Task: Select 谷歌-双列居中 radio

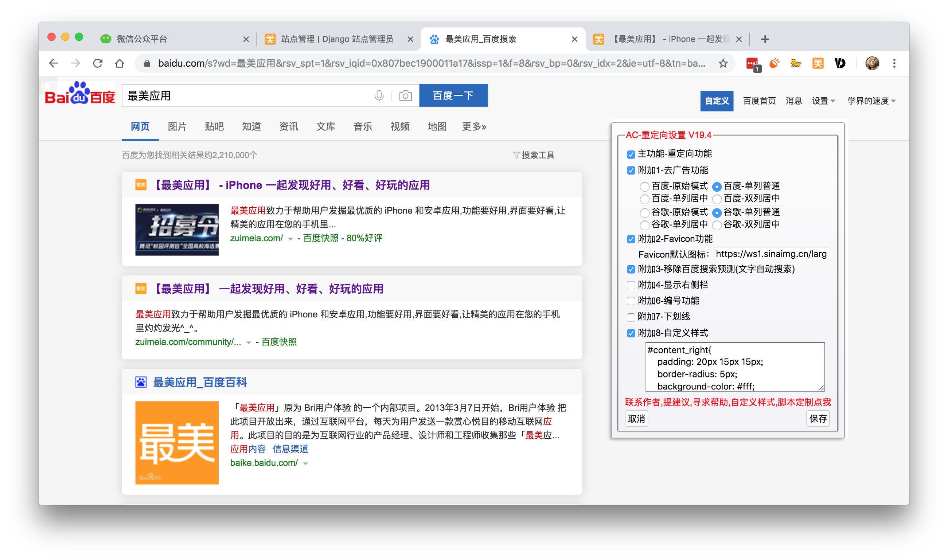Action: pos(717,225)
